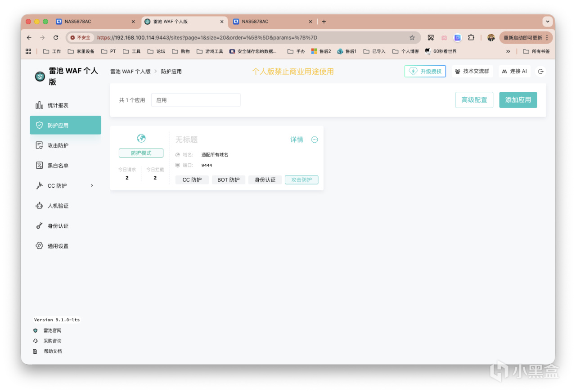The image size is (576, 392).
Task: Open the 所有书签 all bookmarks folder
Action: tap(536, 51)
